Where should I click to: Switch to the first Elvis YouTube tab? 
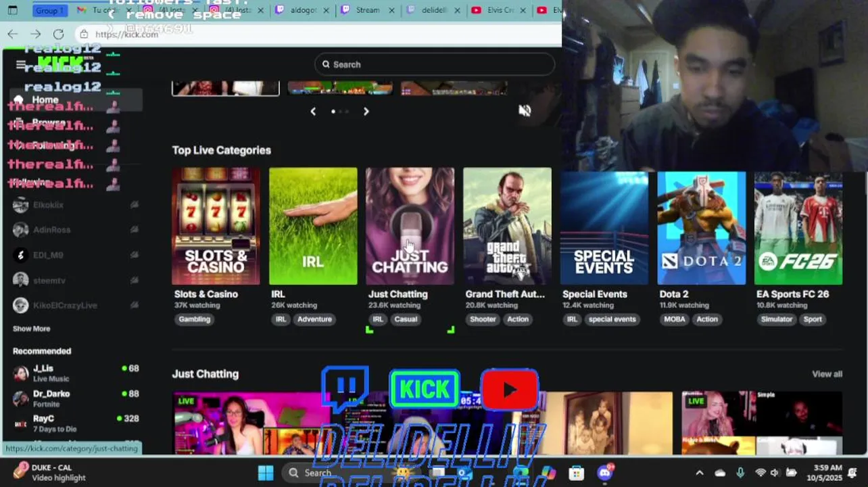[x=500, y=10]
